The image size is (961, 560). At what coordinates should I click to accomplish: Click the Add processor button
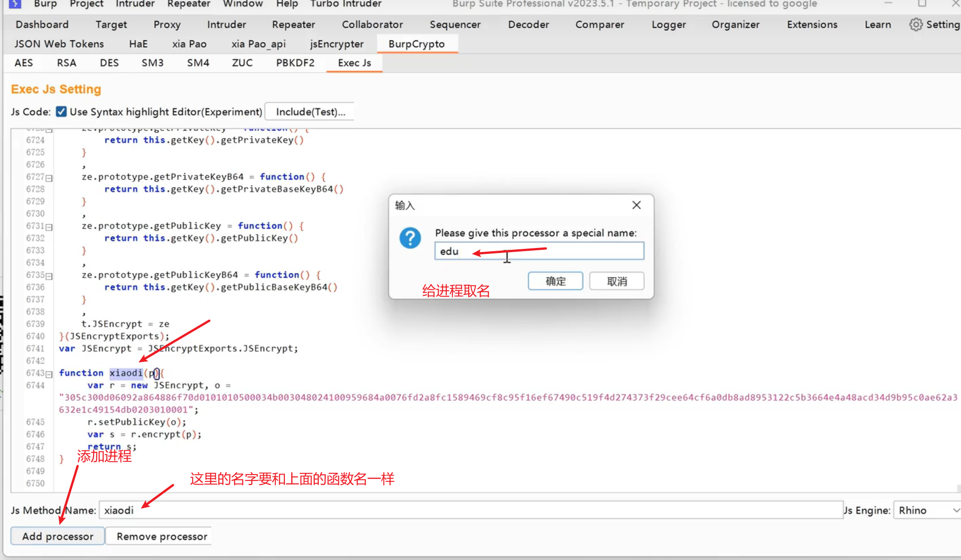click(58, 536)
